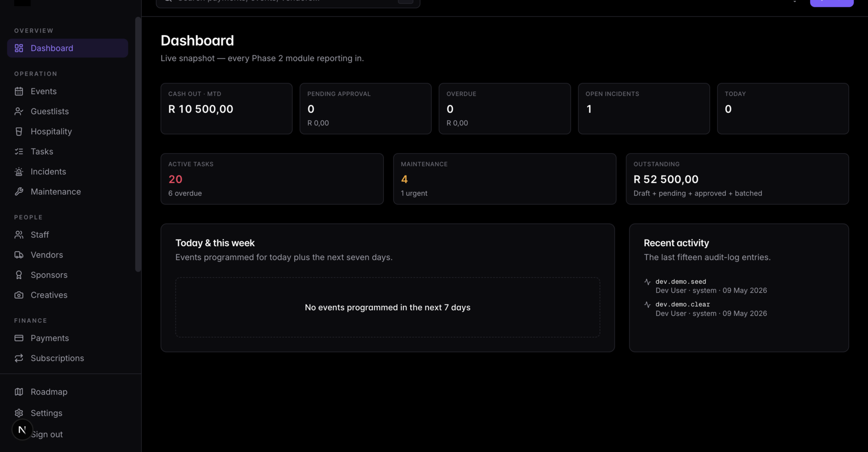
Task: Click the Subscriptions repeat arrows icon
Action: 19,358
